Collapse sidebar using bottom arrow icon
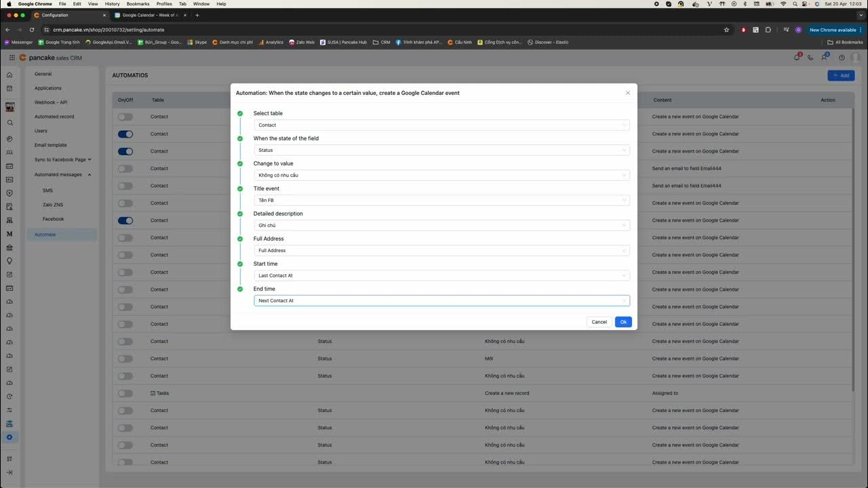Screen dimensions: 868x488 [9, 472]
